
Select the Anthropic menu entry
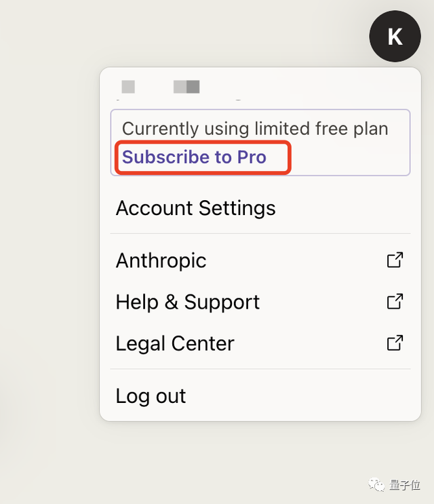[161, 260]
